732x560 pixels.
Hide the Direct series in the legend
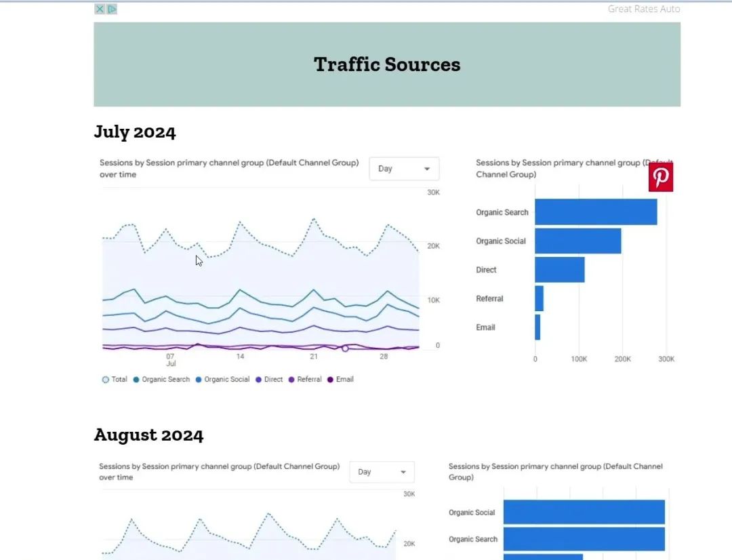coord(269,380)
